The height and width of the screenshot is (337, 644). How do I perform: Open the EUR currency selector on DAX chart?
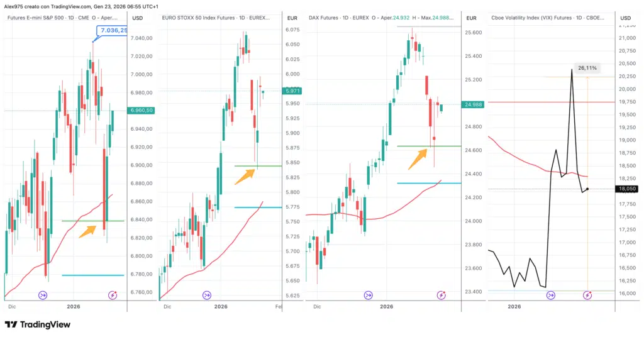(472, 18)
